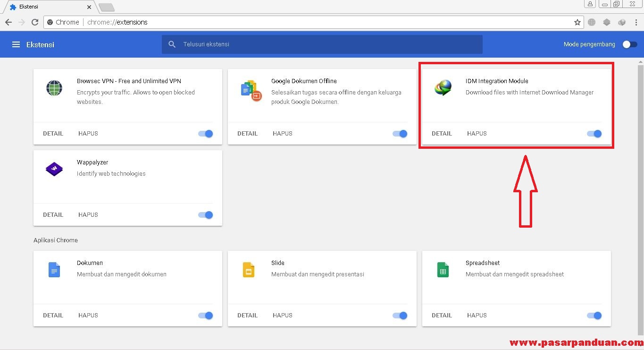Click the IDM Integration Module icon
Image resolution: width=644 pixels, height=350 pixels.
tap(443, 87)
